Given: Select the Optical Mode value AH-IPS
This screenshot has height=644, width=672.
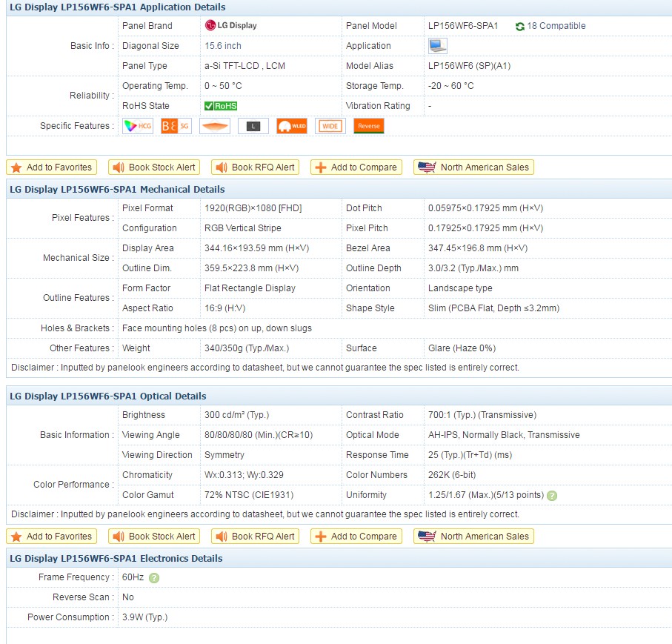Looking at the screenshot, I should (x=504, y=435).
